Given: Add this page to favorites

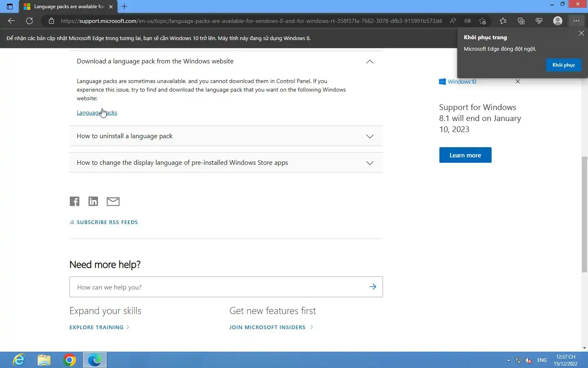Looking at the screenshot, I should click(x=483, y=21).
